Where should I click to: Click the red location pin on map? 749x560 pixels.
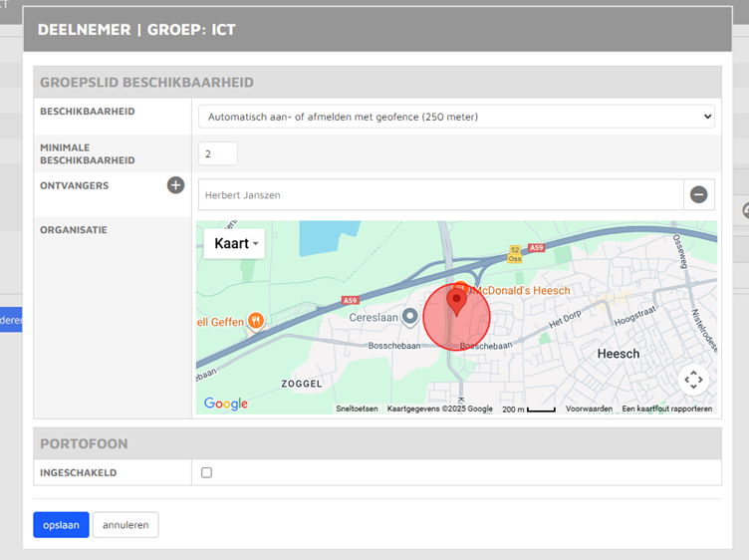coord(456,303)
